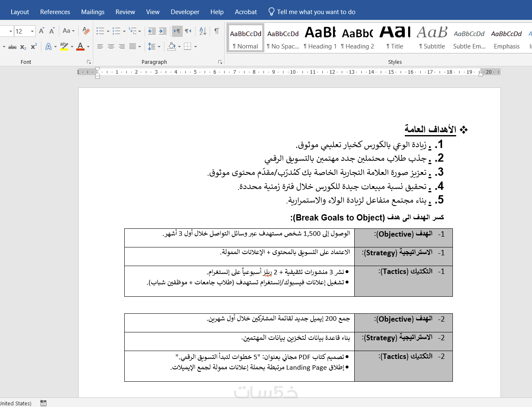Open Change Case Aa button
The height and width of the screenshot is (407, 532).
coord(68,31)
